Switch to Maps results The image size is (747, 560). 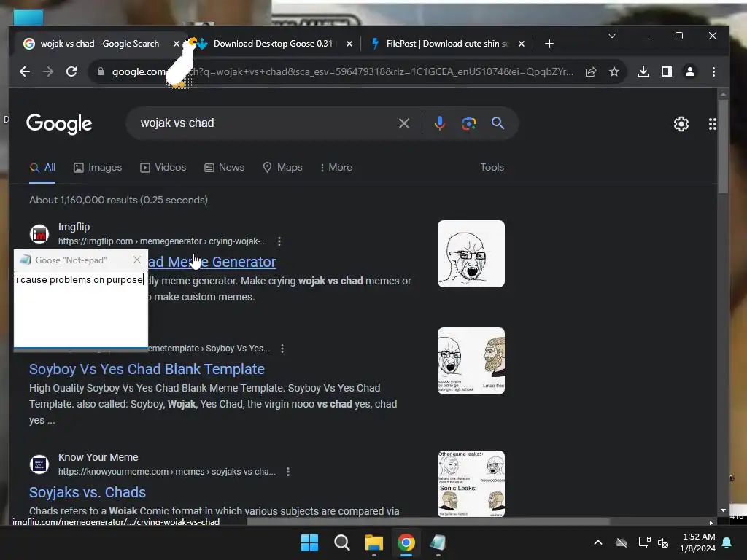(282, 168)
